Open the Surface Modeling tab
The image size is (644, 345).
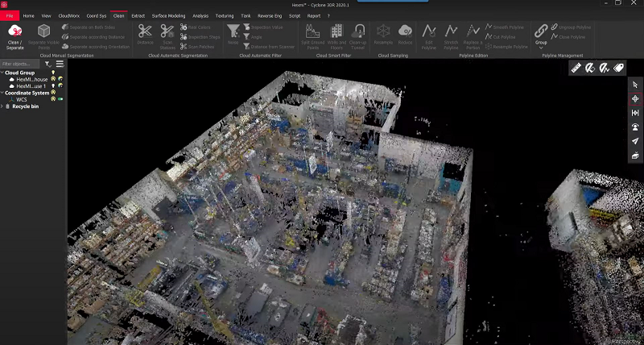pyautogui.click(x=168, y=15)
